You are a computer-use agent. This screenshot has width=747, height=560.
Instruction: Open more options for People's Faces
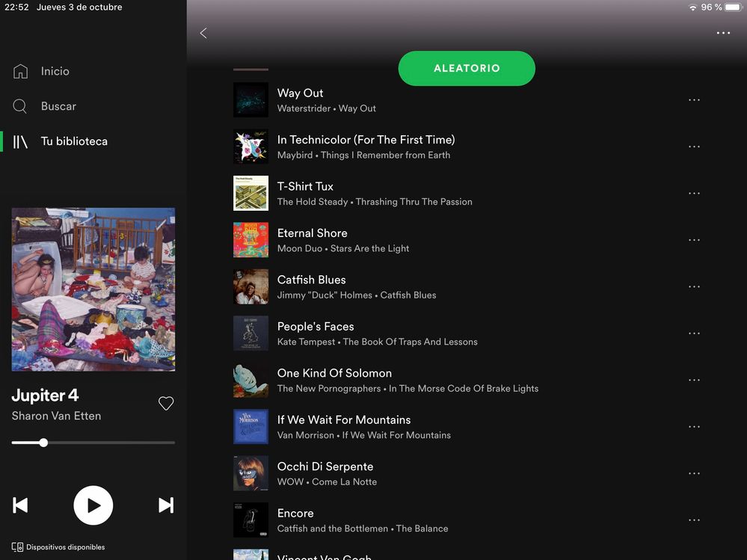[694, 333]
